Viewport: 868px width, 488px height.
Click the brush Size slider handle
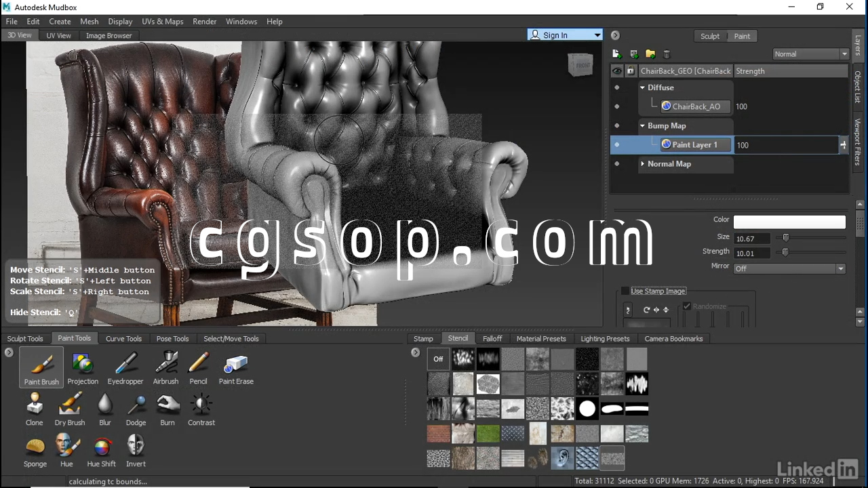(x=786, y=238)
